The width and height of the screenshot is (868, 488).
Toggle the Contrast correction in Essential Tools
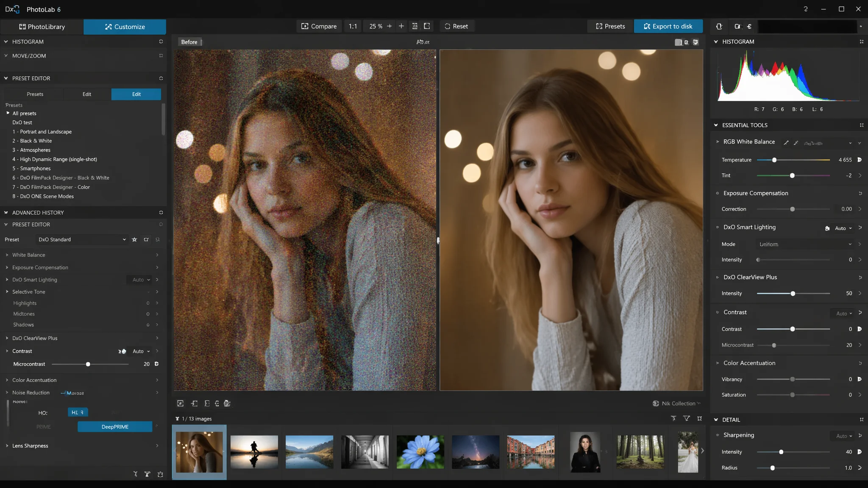point(718,312)
